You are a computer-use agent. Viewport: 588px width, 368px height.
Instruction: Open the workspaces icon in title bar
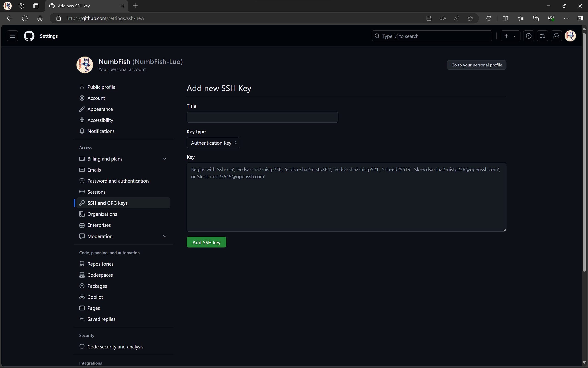[21, 6]
